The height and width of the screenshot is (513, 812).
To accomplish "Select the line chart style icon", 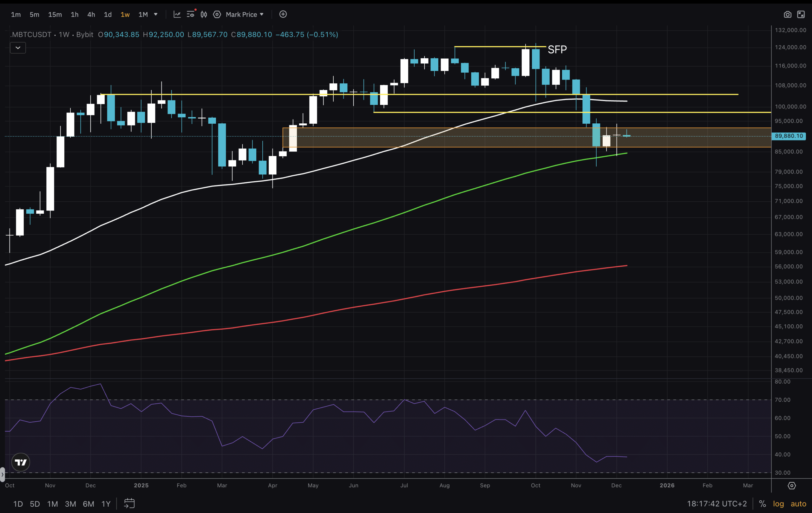I will [177, 14].
